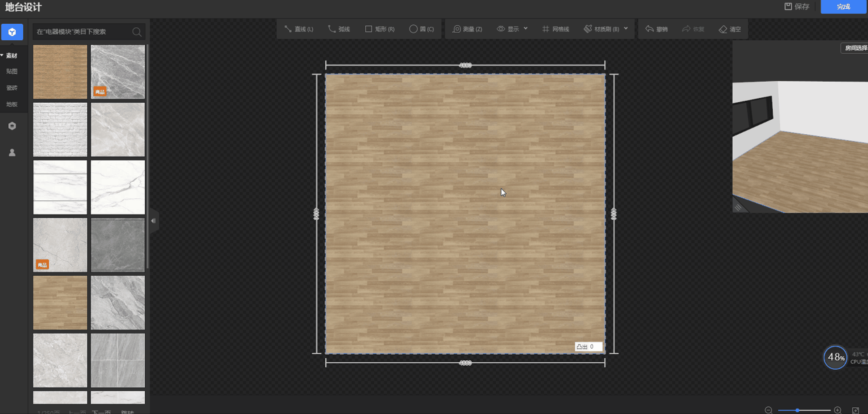Adjust the zoom slider handle
This screenshot has width=868, height=414.
pyautogui.click(x=797, y=410)
